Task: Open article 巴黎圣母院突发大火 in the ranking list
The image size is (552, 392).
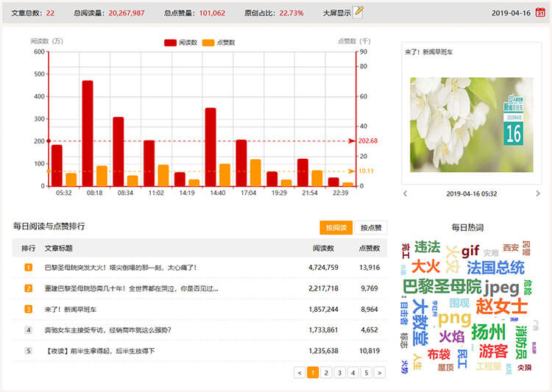Action: coord(121,268)
